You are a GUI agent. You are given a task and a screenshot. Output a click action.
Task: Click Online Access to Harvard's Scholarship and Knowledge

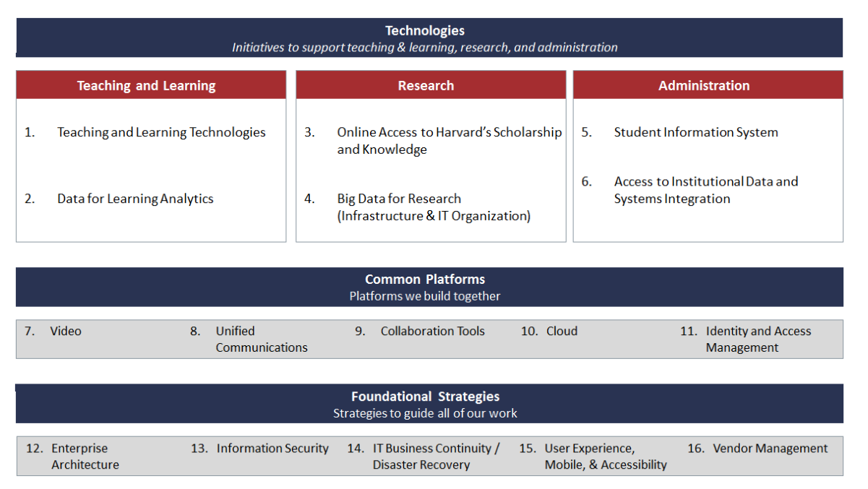(449, 141)
